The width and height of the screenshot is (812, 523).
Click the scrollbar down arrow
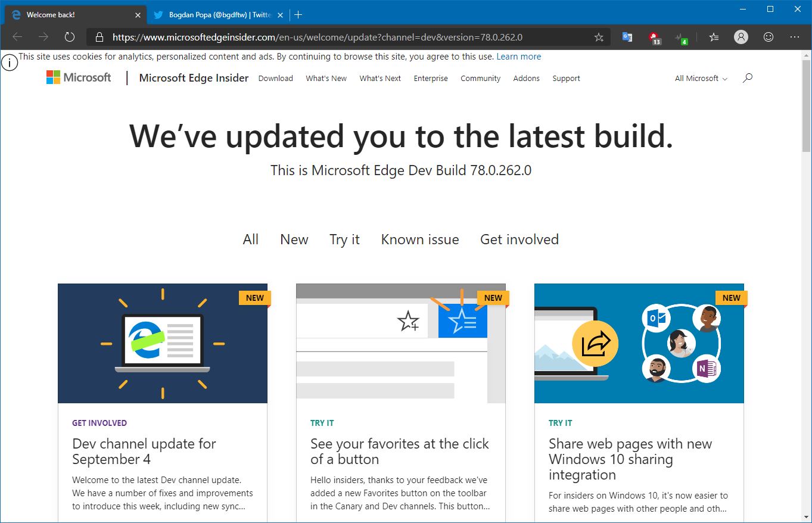(x=806, y=517)
